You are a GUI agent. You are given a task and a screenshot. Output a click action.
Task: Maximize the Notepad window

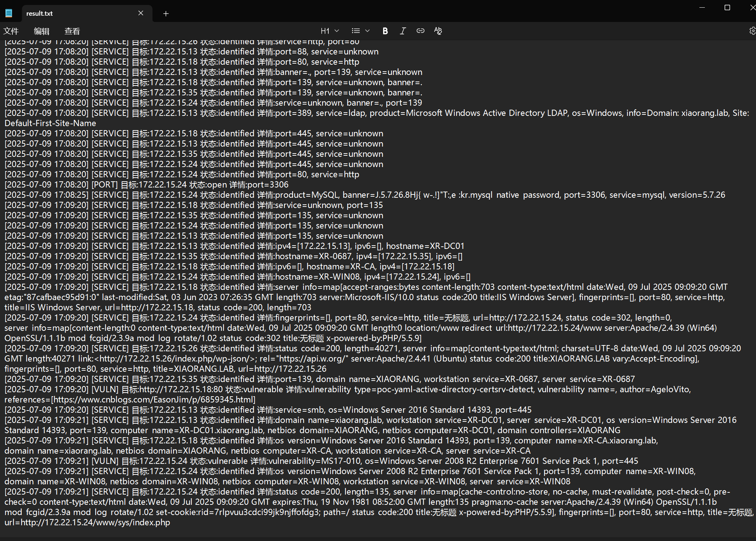[727, 8]
